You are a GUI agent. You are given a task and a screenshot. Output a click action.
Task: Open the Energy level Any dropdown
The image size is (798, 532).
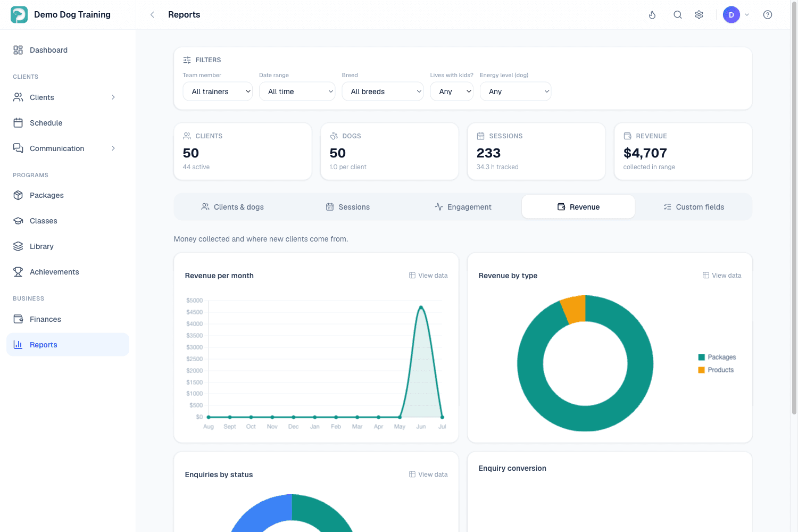pos(516,92)
